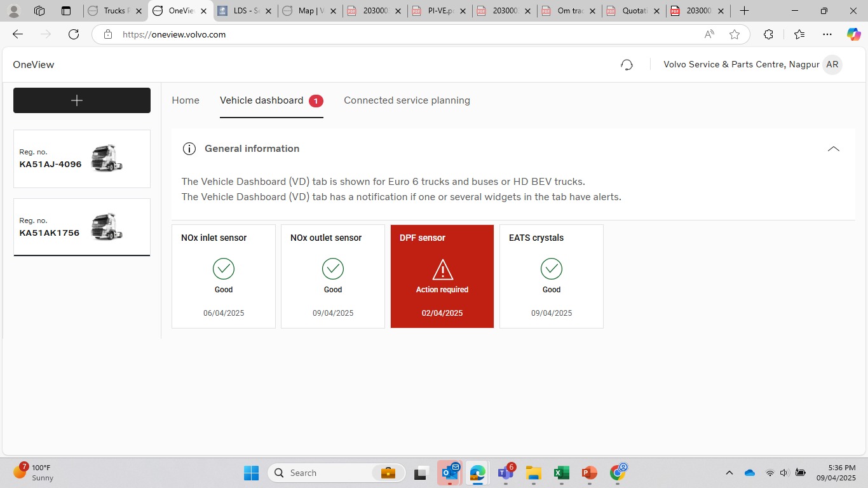Click the NOx inlet sensor good checkmark
Screen dimensions: 868x488
224,269
